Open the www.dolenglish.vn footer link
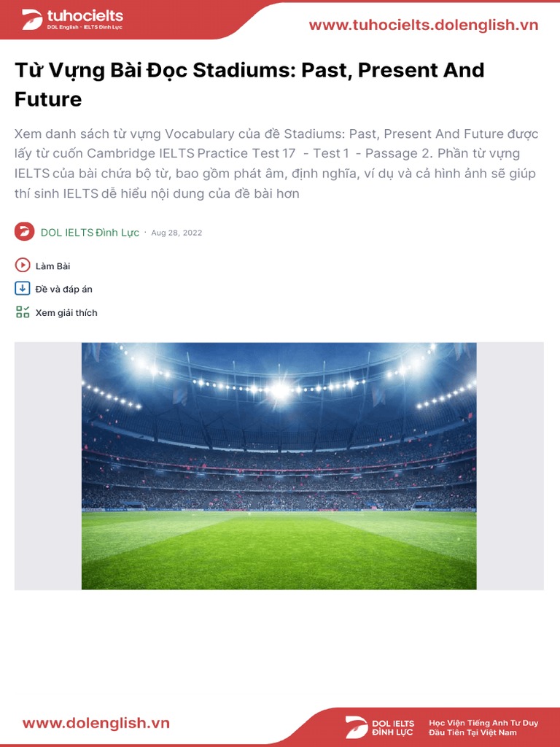The height and width of the screenshot is (747, 560). (96, 724)
